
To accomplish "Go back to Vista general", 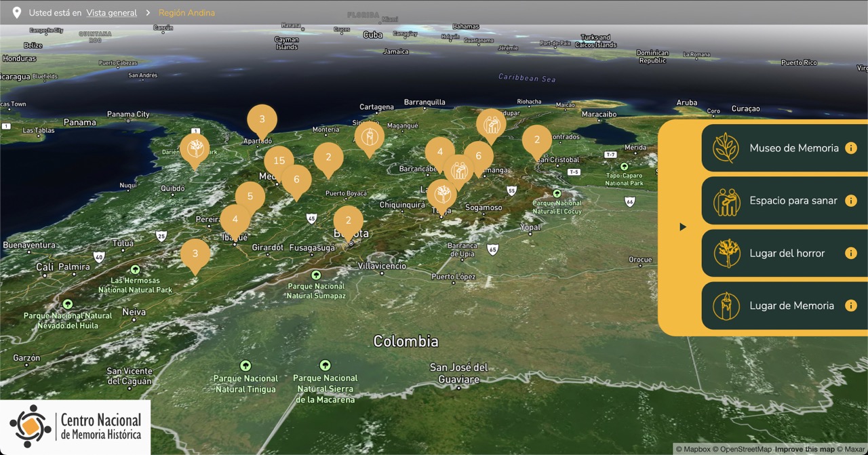I will pyautogui.click(x=111, y=13).
